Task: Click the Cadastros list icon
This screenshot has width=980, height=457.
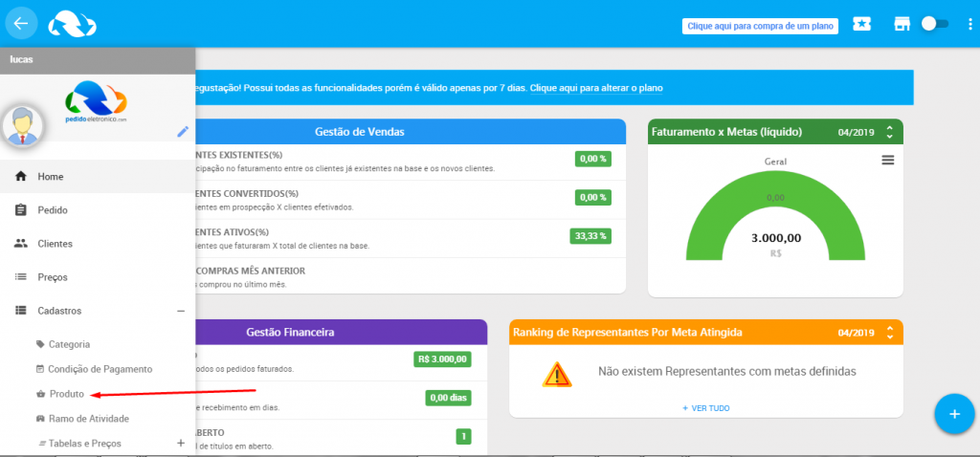Action: click(x=21, y=311)
